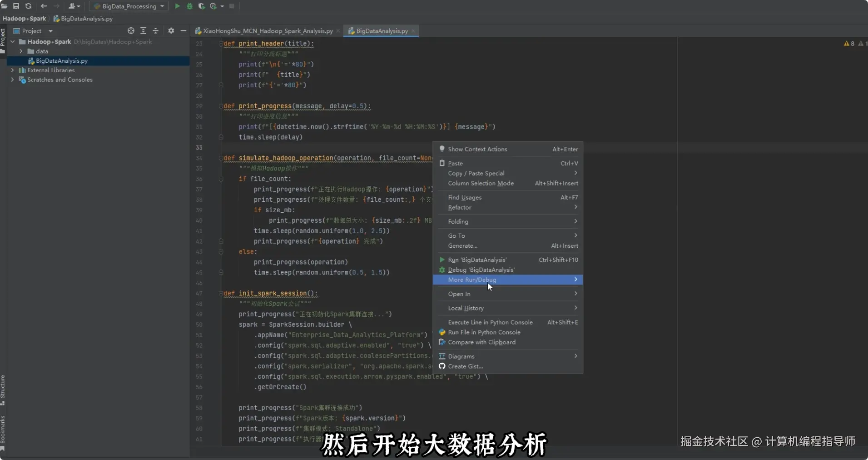Click Select Opened File target icon
Viewport: 868px width, 460px height.
(131, 30)
